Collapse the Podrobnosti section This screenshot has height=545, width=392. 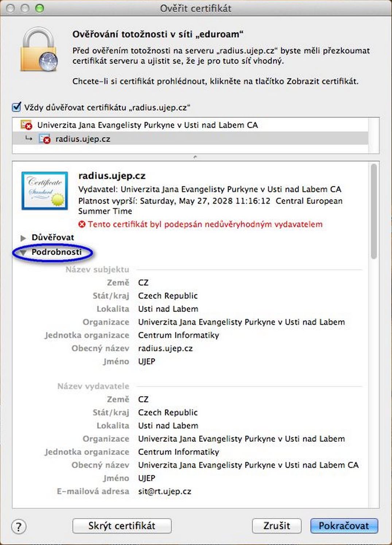coord(23,252)
